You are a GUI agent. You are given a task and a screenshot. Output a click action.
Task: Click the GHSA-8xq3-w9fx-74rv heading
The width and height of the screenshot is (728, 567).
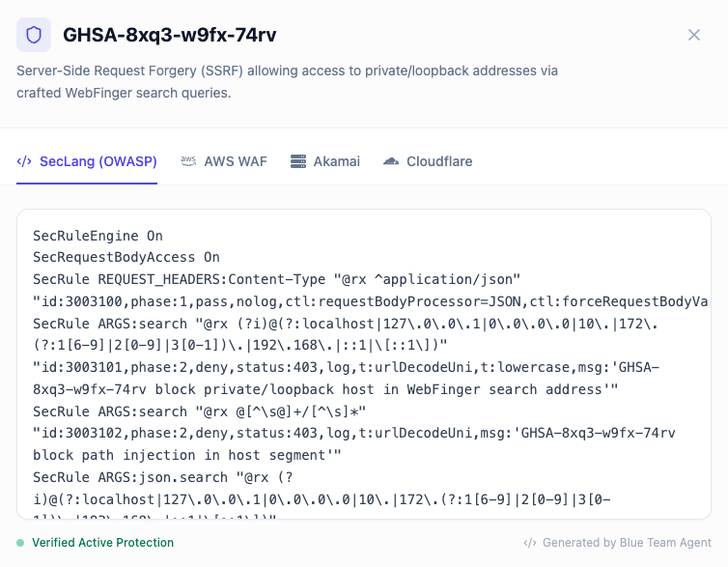[x=170, y=35]
